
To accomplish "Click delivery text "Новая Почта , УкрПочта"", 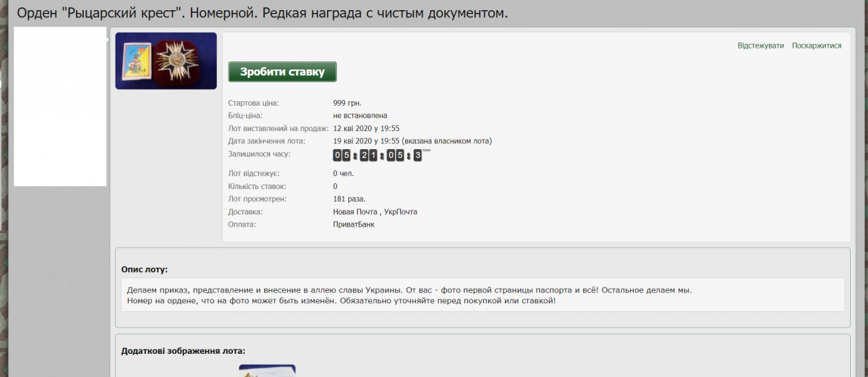I will coord(375,212).
